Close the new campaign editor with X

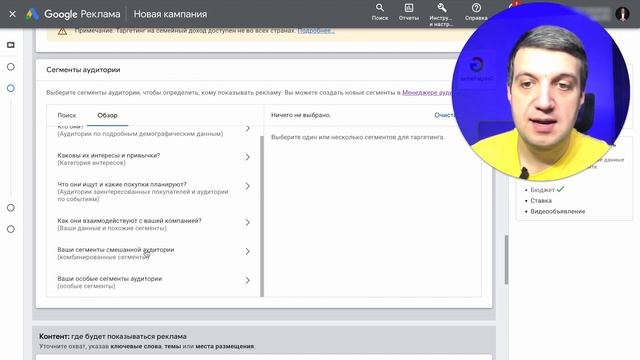coord(12,14)
